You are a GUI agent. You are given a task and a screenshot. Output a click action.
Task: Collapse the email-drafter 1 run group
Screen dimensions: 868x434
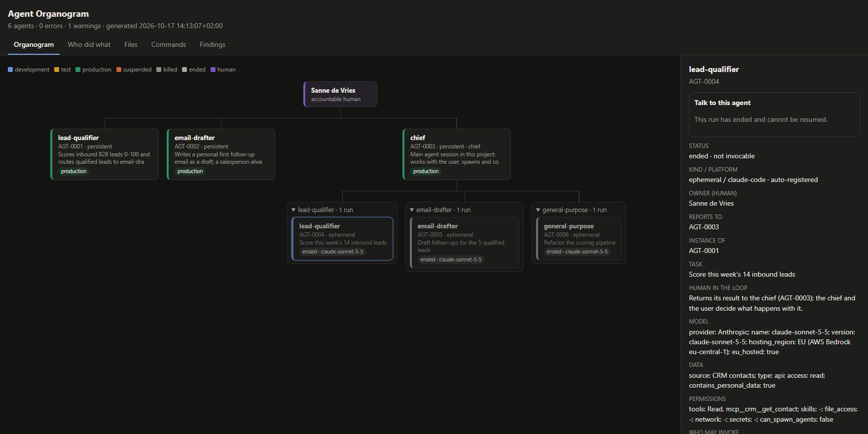coord(412,210)
